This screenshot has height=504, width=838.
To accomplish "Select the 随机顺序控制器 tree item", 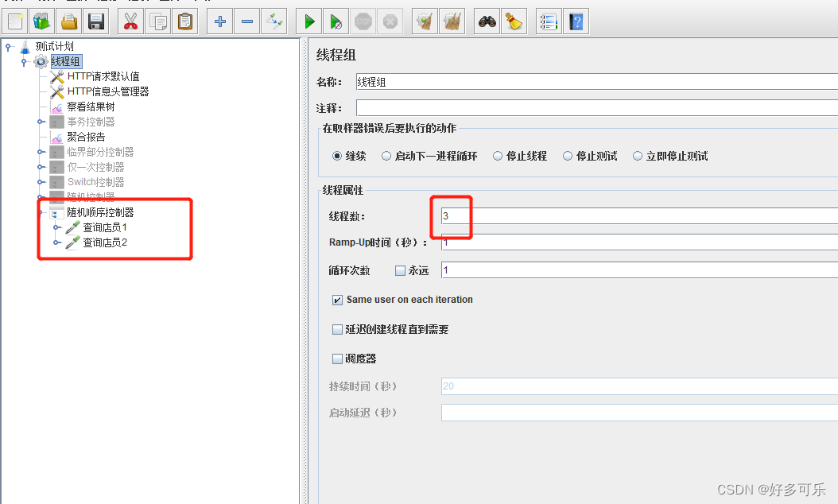I will tap(100, 212).
